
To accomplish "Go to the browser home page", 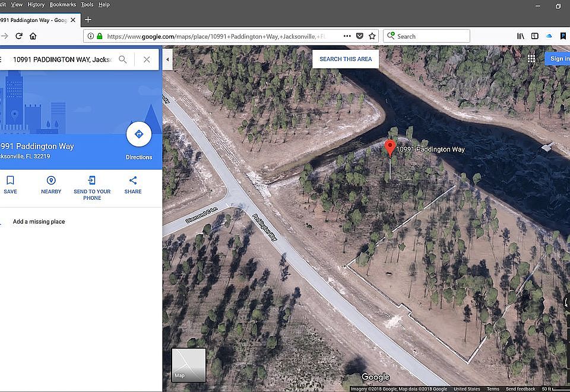I will pos(33,36).
